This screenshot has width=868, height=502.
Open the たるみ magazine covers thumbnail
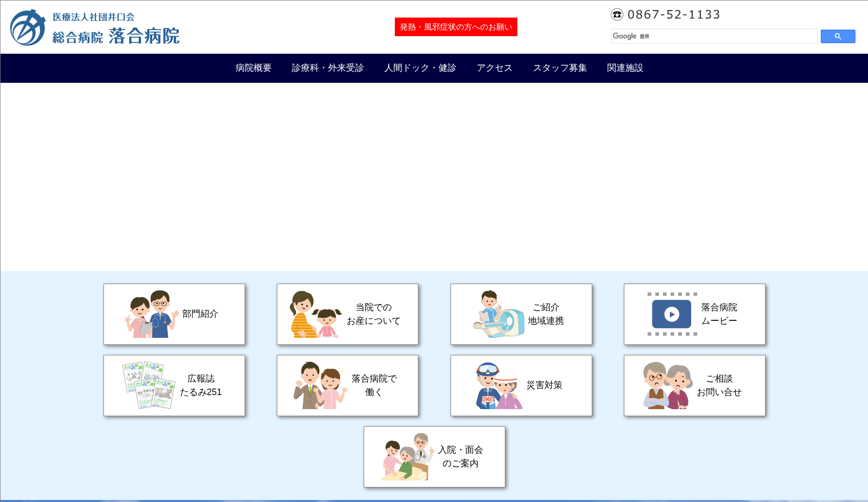tap(149, 386)
